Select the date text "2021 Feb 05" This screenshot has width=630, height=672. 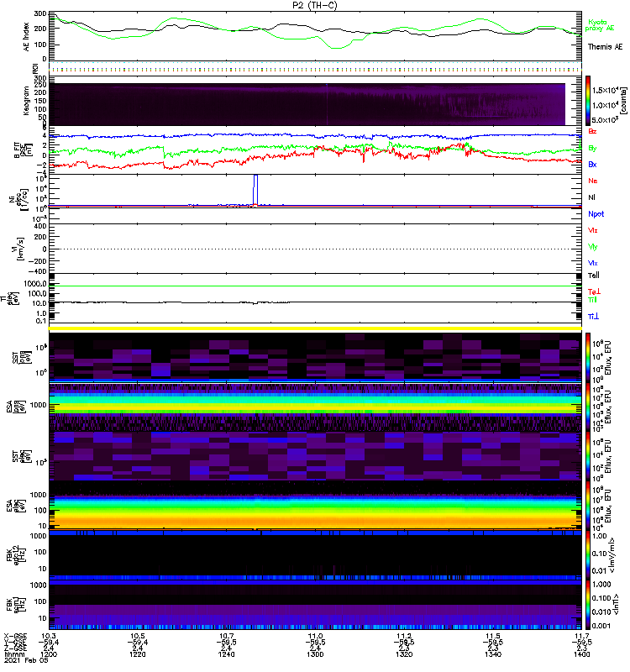pyautogui.click(x=26, y=661)
